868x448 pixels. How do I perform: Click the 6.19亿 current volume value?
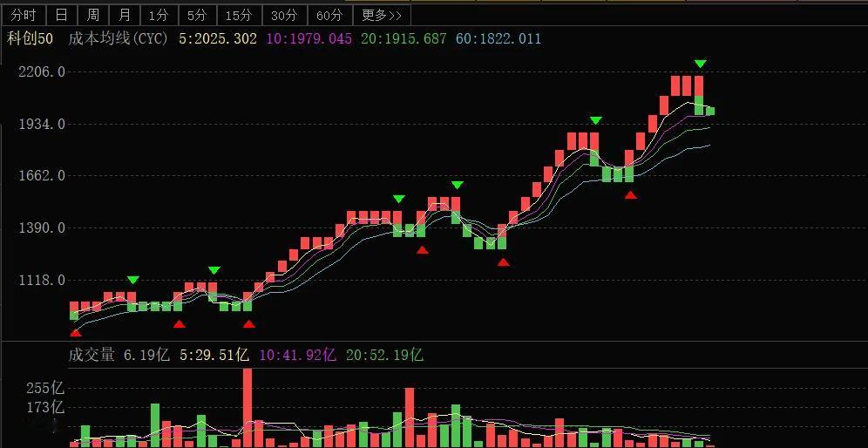(x=146, y=355)
